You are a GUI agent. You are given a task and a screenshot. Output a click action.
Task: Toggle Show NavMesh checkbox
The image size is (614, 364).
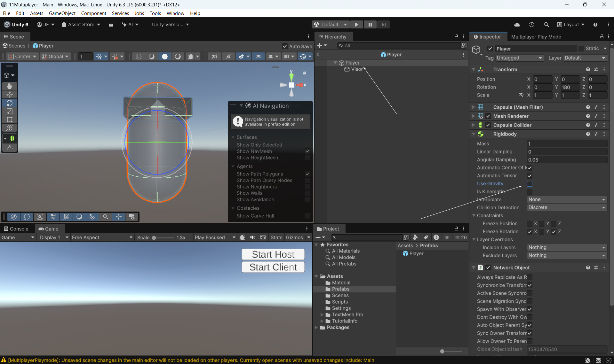click(x=307, y=151)
